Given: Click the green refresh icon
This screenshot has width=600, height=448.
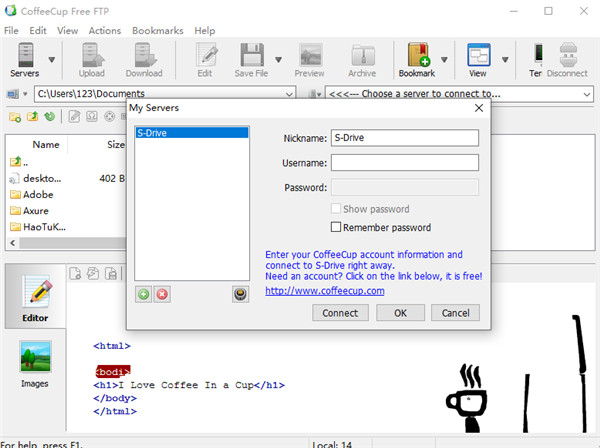Looking at the screenshot, I should (50, 116).
